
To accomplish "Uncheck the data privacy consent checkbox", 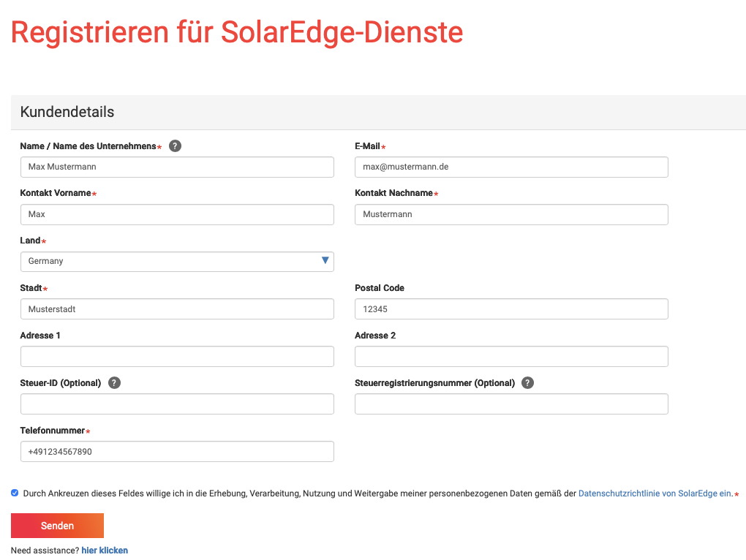I will (x=15, y=493).
